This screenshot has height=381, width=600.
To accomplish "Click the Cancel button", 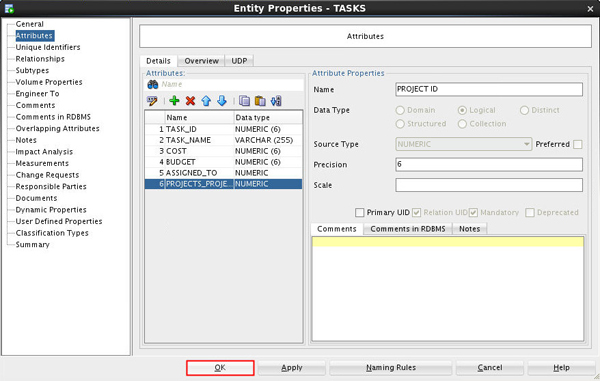I will 490,368.
